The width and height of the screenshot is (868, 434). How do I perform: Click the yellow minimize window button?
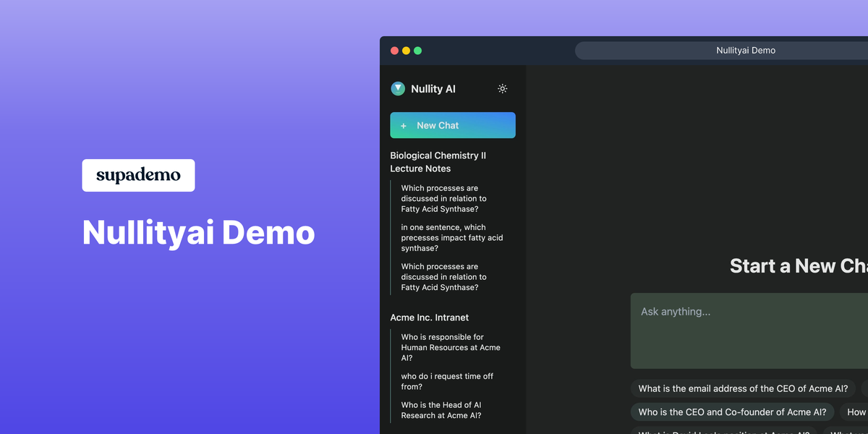[x=407, y=51]
